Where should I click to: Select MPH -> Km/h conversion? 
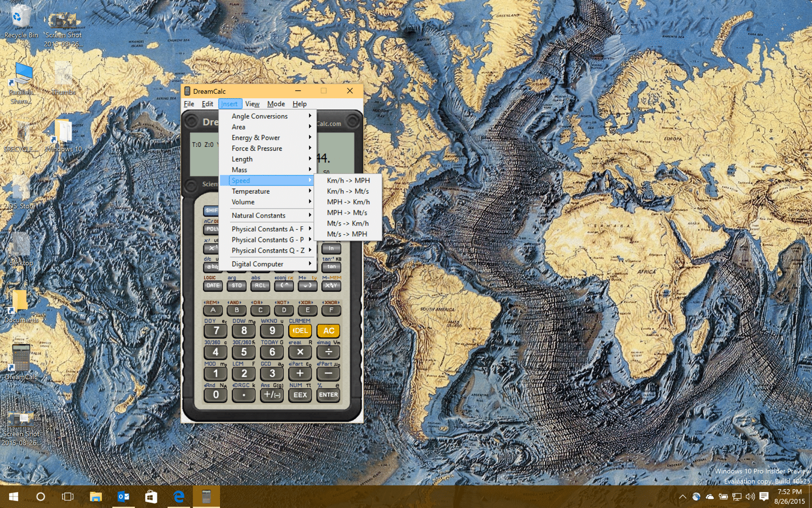click(348, 202)
